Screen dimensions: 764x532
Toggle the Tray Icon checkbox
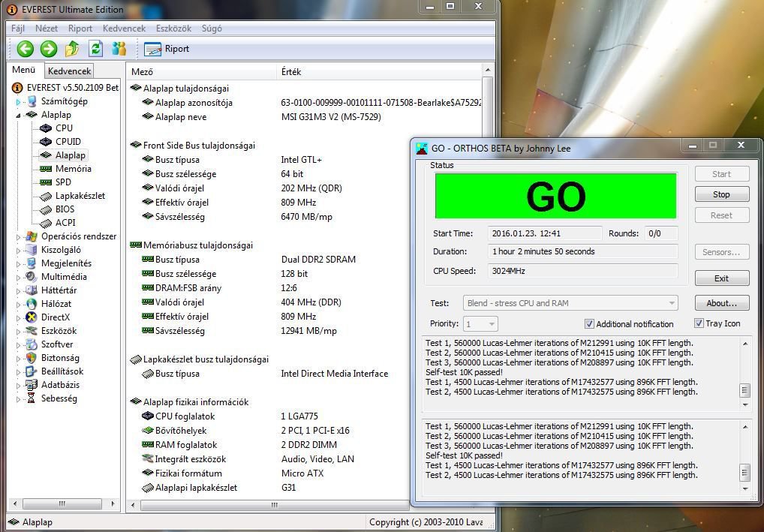click(699, 323)
